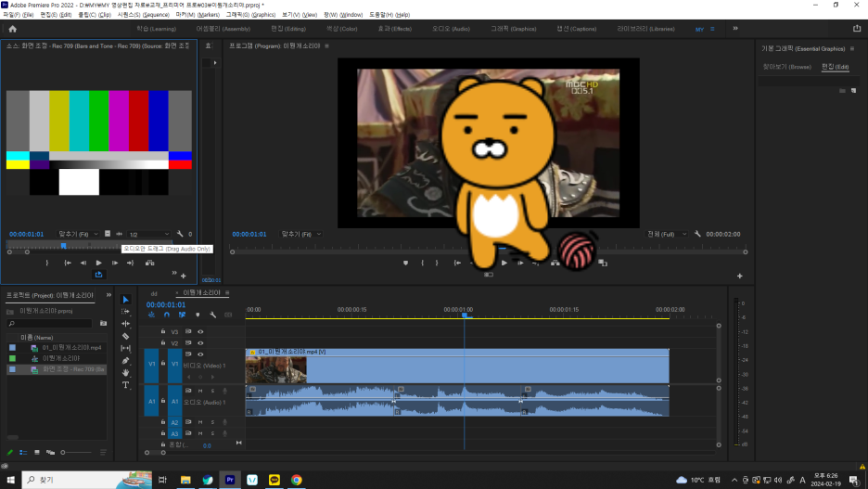868x489 pixels.
Task: Open Program monitor zoom Fit dropdown
Action: 301,234
